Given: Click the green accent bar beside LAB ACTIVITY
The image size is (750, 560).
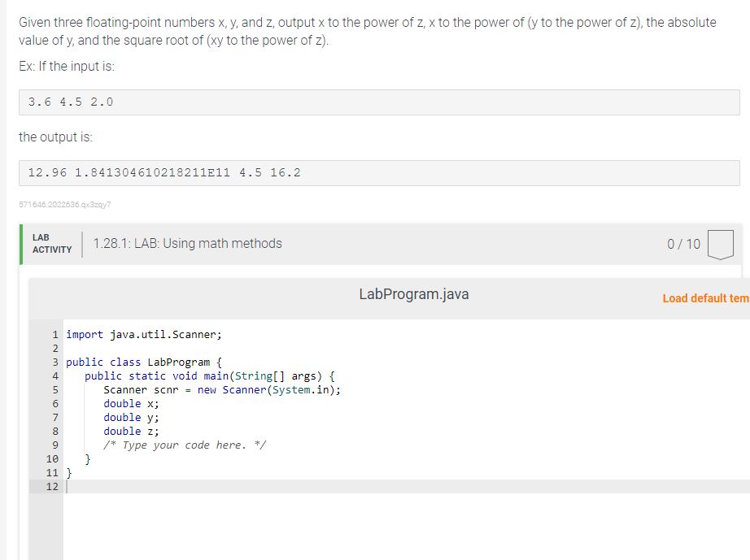Looking at the screenshot, I should pos(22,243).
